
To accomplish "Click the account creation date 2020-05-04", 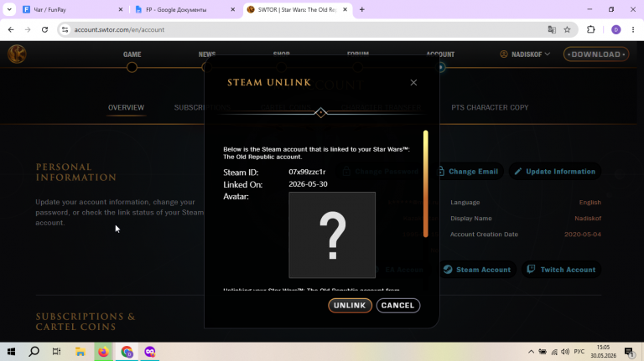I will tap(583, 235).
